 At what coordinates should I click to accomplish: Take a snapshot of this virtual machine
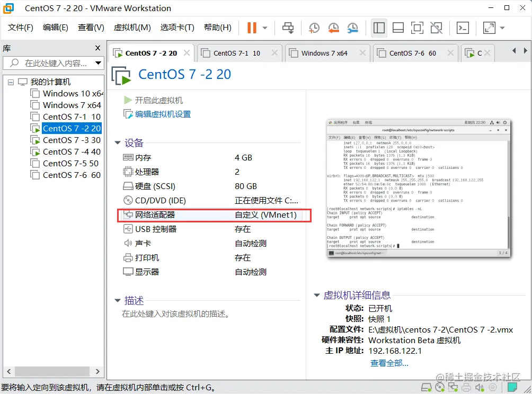tap(314, 29)
